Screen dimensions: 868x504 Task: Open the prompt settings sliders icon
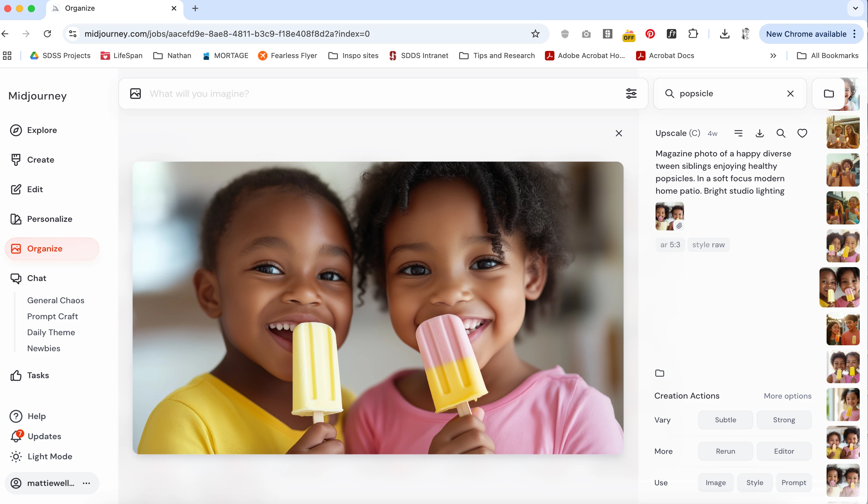pos(631,93)
